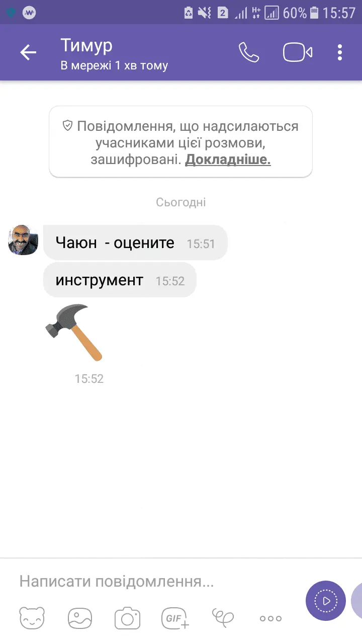Tap the instant video message button
This screenshot has height=644, width=362.
pyautogui.click(x=326, y=601)
